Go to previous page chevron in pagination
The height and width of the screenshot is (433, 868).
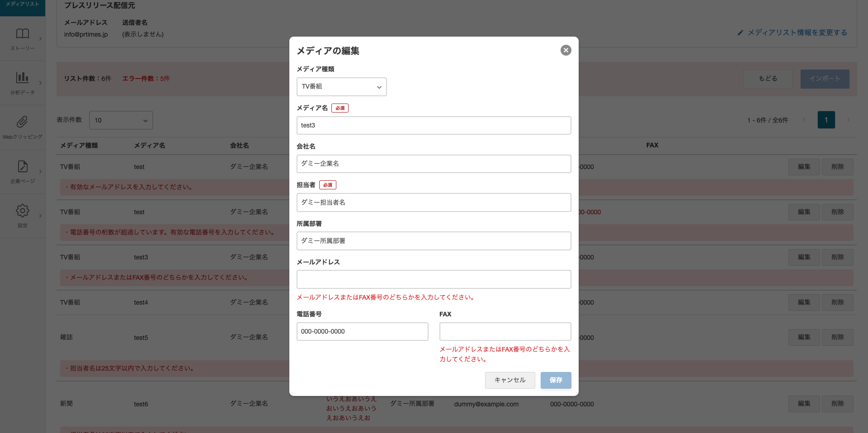[x=804, y=120]
